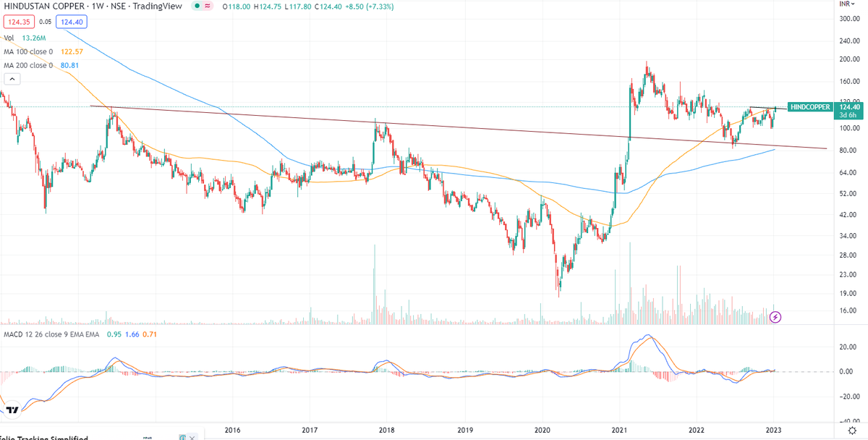Viewport: 868px width, 440px height.
Task: Click the 2020 label on time axis
Action: [x=542, y=430]
